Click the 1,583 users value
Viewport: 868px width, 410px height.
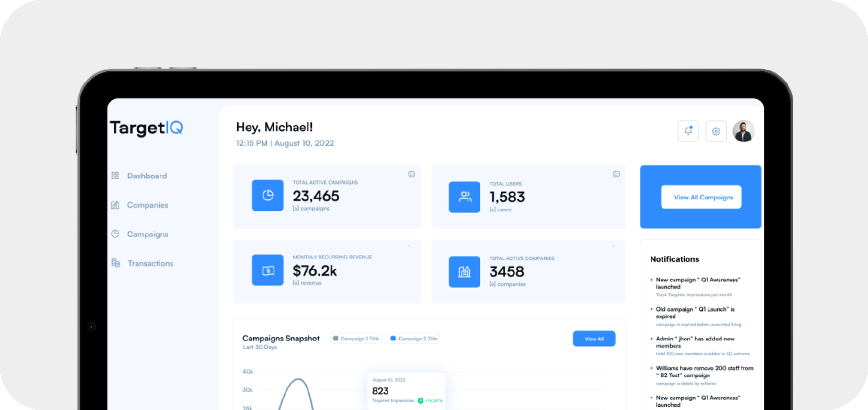click(x=507, y=197)
